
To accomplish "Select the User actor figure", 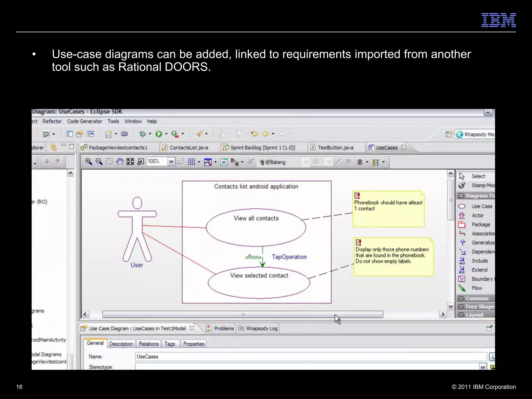I will (137, 229).
